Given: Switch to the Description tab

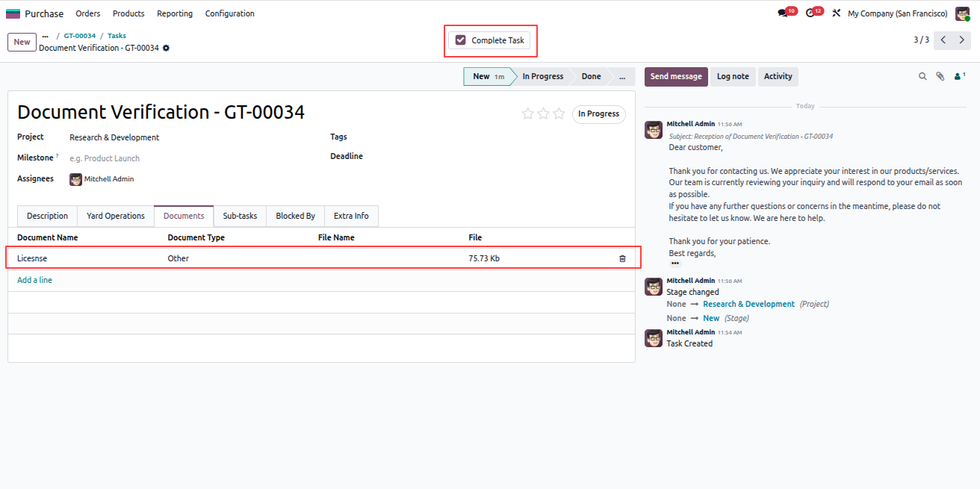Looking at the screenshot, I should tap(47, 216).
